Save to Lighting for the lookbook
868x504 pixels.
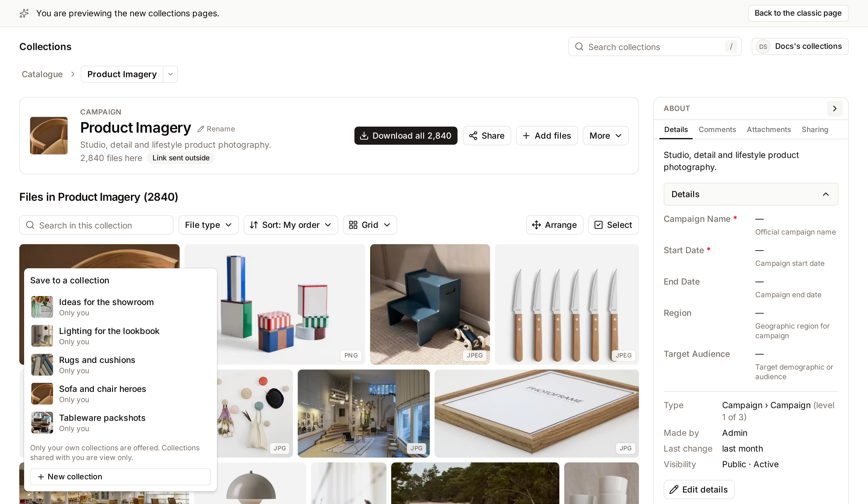pos(121,335)
